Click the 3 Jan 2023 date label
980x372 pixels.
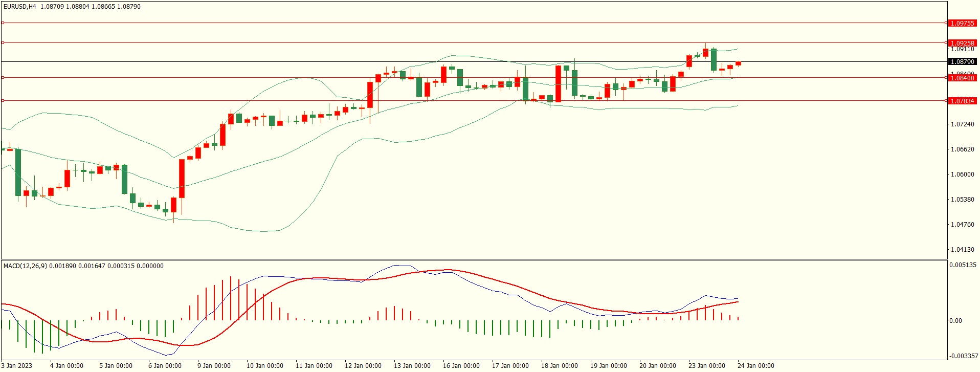(17, 365)
